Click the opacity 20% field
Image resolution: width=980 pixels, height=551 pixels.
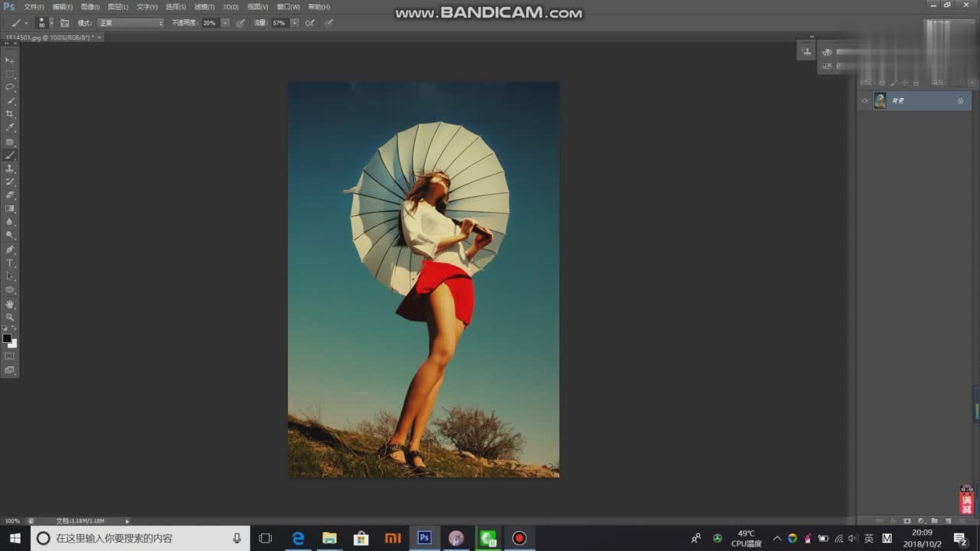coord(211,23)
